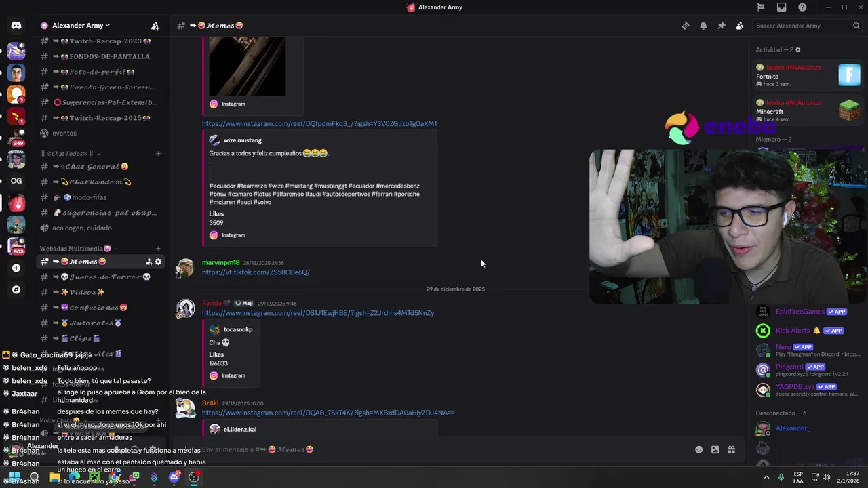
Task: Open Clips channel
Action: (100, 338)
